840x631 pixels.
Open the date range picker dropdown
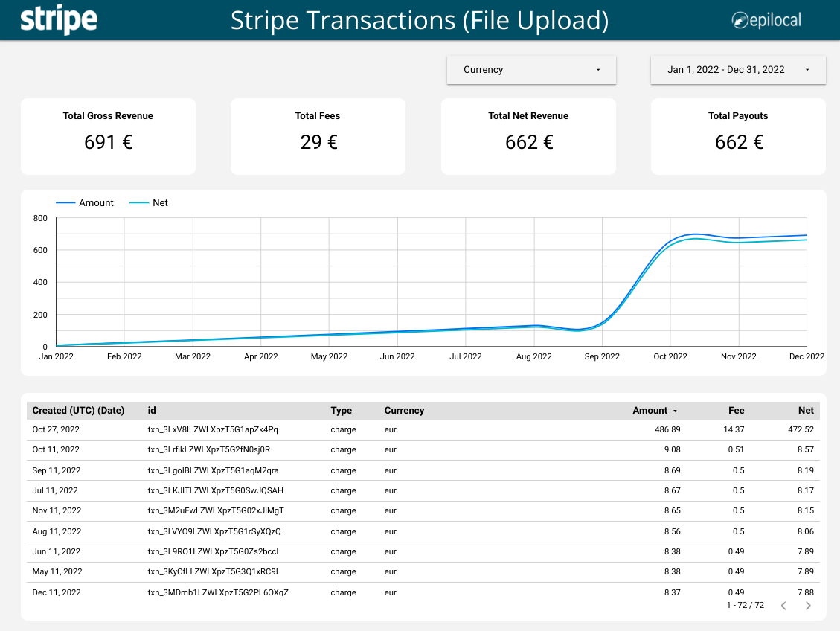(x=725, y=70)
